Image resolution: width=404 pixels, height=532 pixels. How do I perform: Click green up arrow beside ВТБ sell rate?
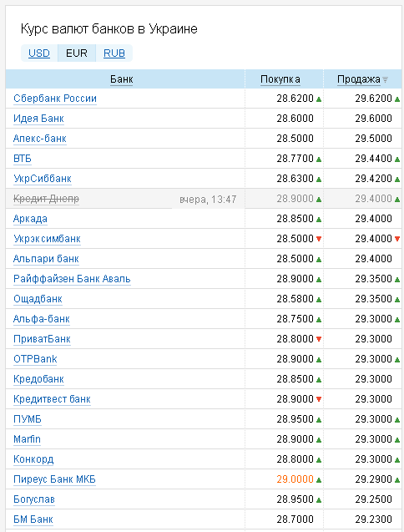point(397,160)
